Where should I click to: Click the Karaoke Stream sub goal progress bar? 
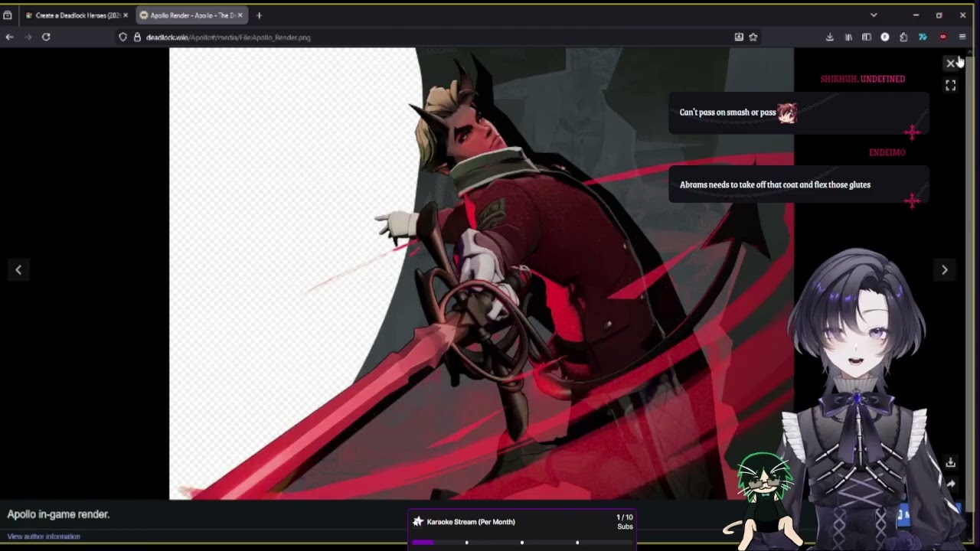click(x=522, y=542)
